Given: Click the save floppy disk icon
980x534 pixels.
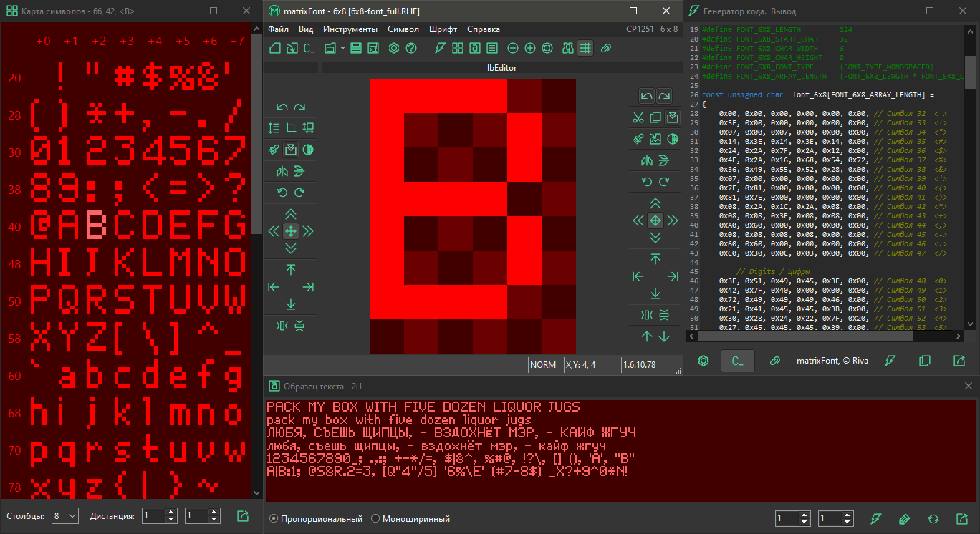Looking at the screenshot, I should (356, 48).
